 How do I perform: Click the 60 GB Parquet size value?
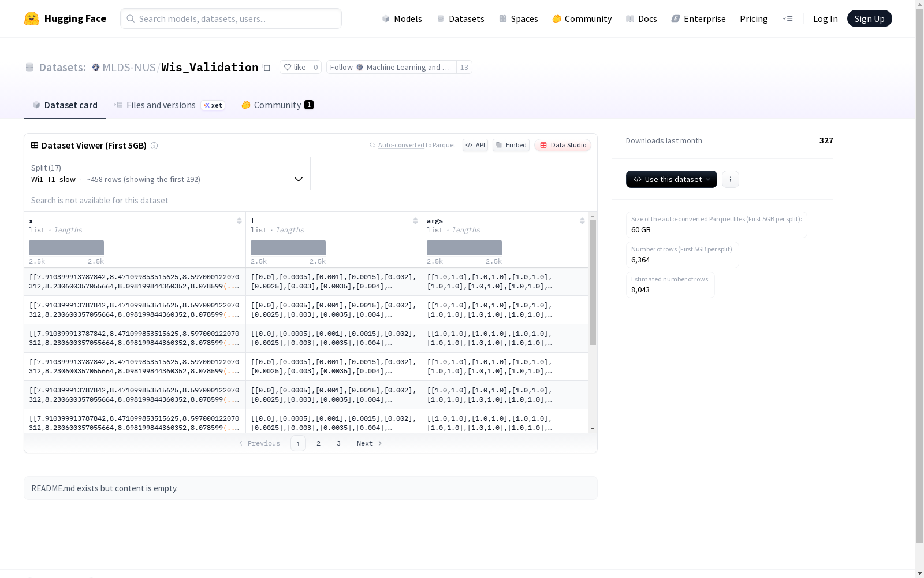coord(641,229)
